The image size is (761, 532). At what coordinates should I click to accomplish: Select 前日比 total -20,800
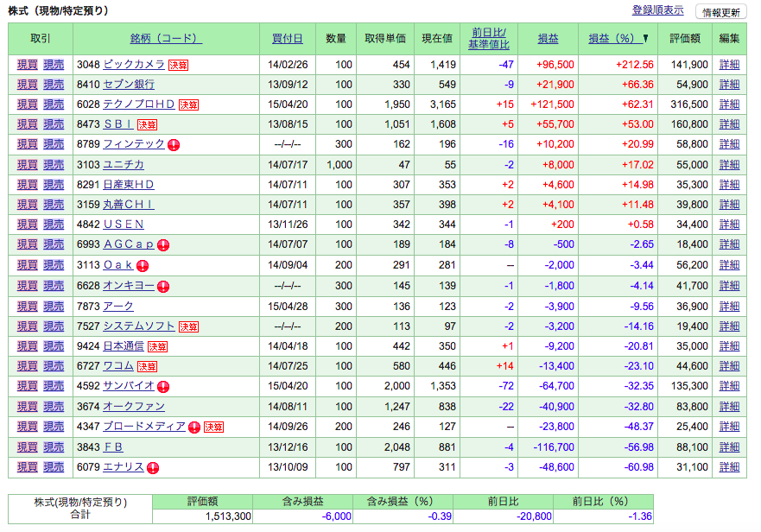[x=534, y=516]
